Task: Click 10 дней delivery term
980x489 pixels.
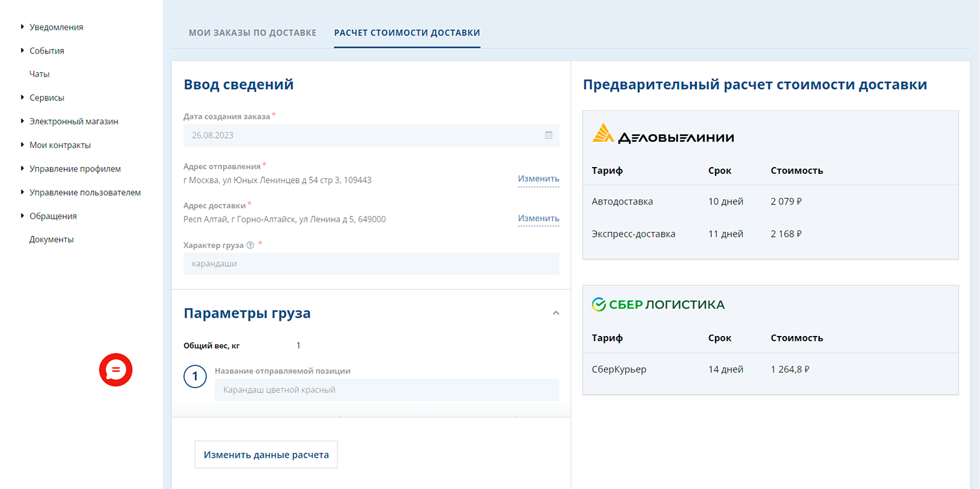Action: click(x=726, y=201)
